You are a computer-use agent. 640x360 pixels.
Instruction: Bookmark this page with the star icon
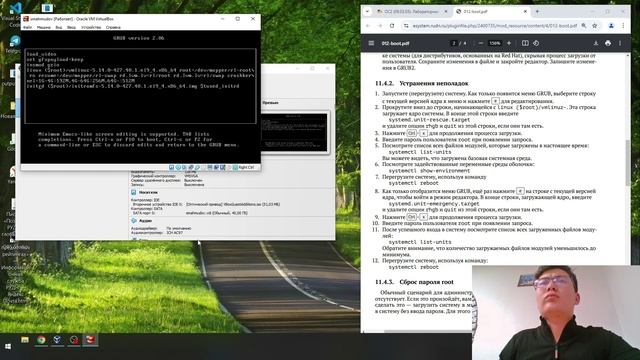(x=595, y=25)
